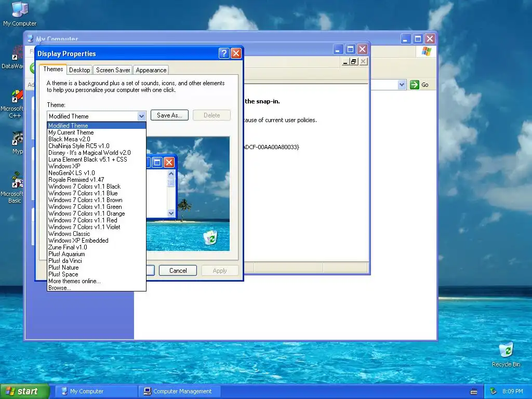
Task: Select the Plus! Nature theme
Action: click(96, 268)
